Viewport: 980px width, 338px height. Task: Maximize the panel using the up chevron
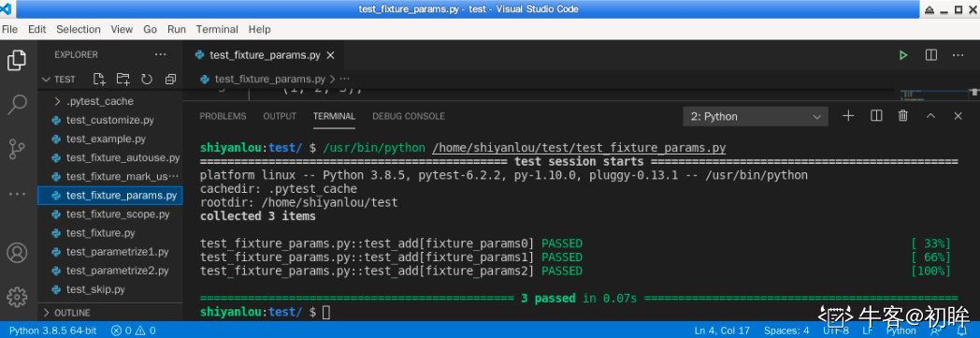930,116
